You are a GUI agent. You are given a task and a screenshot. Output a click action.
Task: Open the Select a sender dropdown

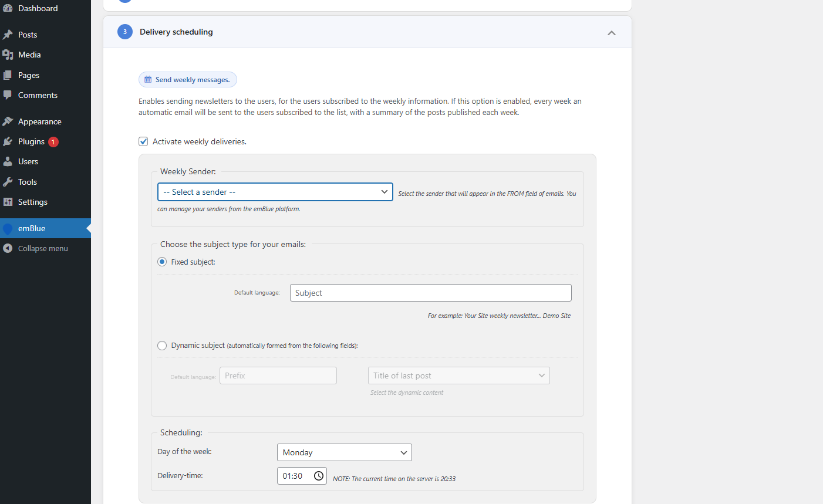(275, 192)
